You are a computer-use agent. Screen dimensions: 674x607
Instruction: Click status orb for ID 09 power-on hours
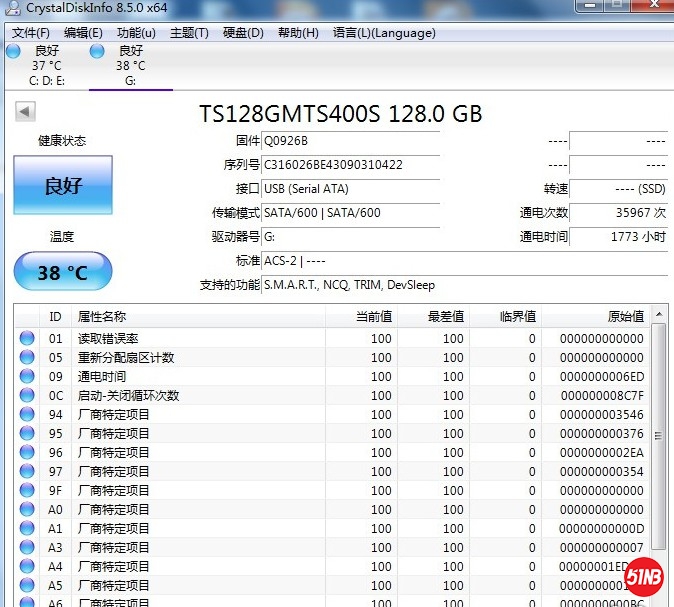[27, 377]
